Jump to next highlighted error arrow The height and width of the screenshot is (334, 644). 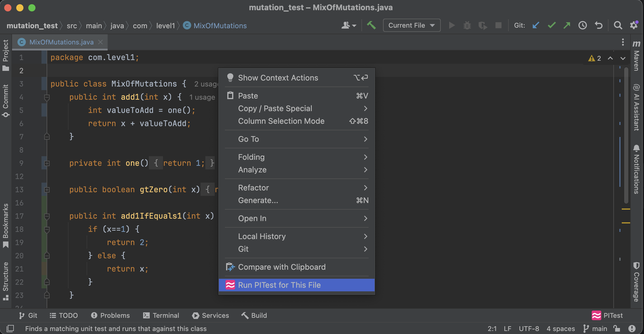point(623,58)
